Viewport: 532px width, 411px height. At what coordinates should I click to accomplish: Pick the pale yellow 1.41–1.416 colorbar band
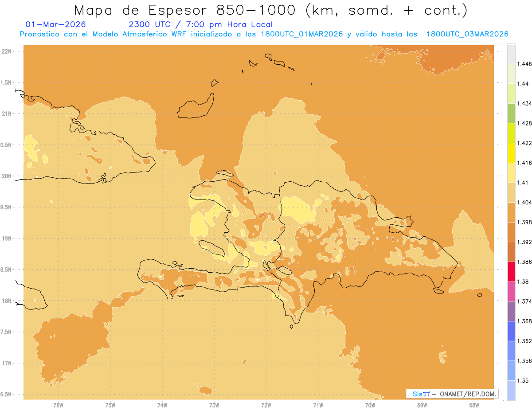(x=511, y=172)
